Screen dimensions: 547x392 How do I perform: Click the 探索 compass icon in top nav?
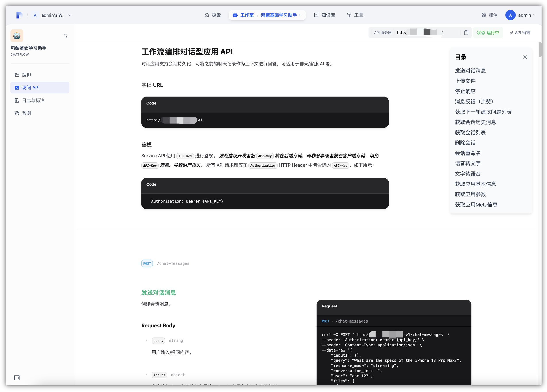[207, 15]
